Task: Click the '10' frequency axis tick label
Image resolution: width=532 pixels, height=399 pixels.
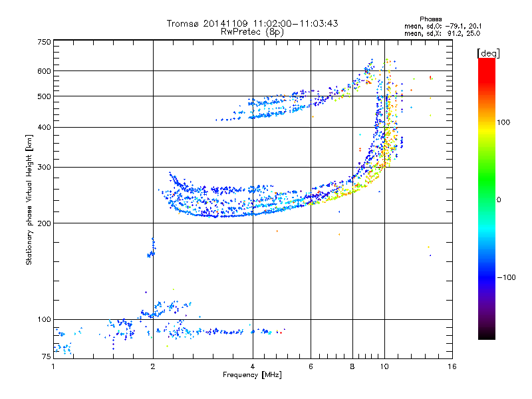Action: (384, 366)
